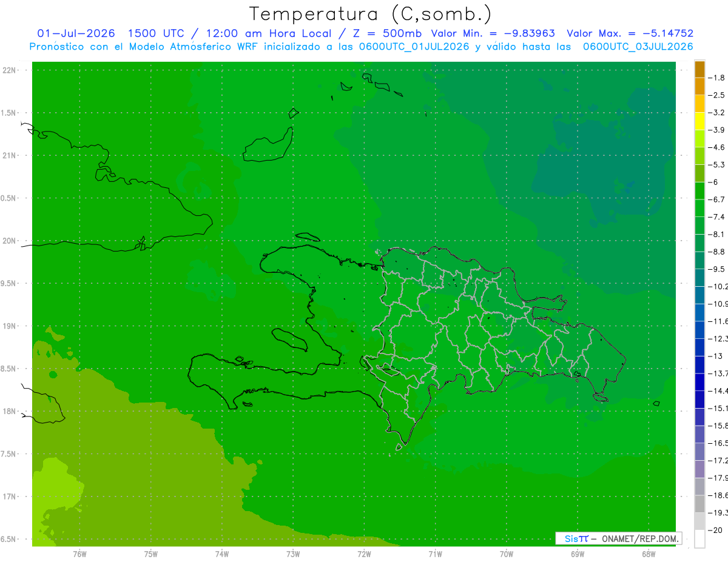The height and width of the screenshot is (562, 728).
Task: Click the "21N" latitude label
Action: tap(10, 155)
